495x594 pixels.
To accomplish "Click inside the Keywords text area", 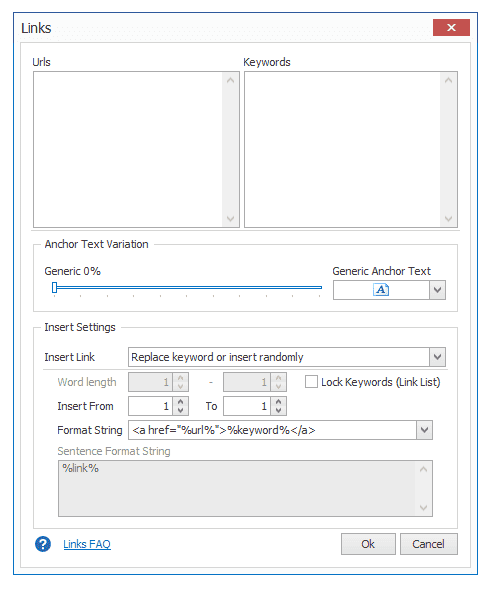I will point(342,150).
